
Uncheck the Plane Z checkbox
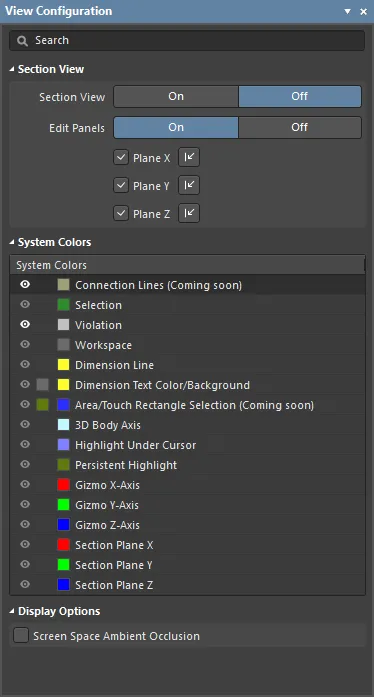[121, 214]
